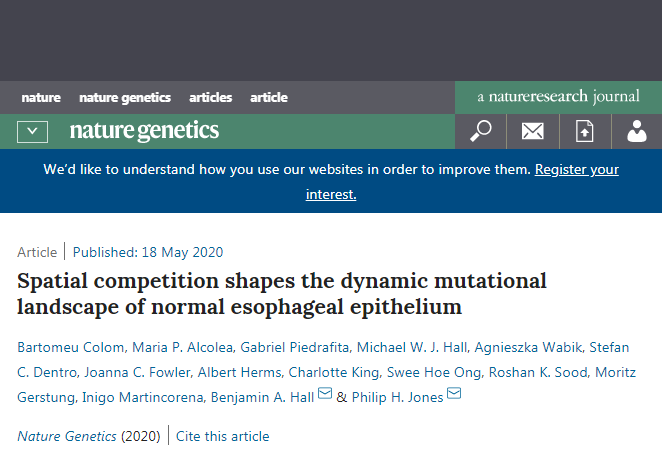The image size is (662, 450).
Task: Expand the Nature Genetics menu chevron
Action: pyautogui.click(x=33, y=131)
